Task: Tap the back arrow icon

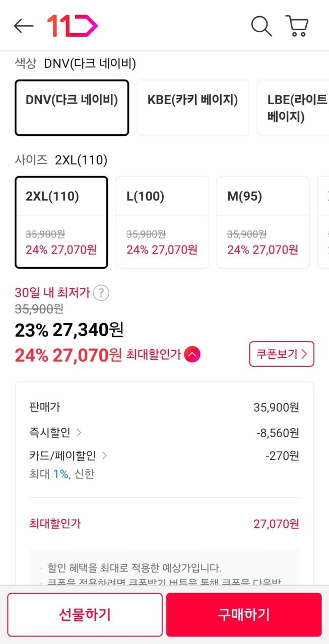Action: 23,26
